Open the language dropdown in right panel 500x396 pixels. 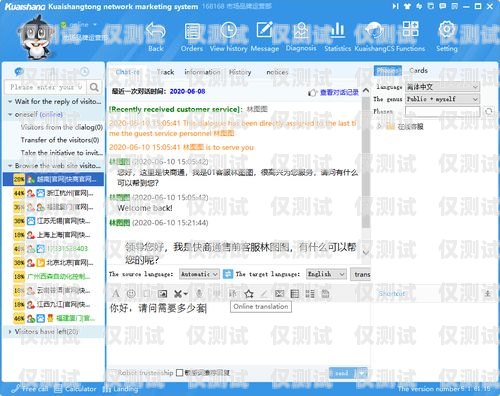tap(442, 87)
